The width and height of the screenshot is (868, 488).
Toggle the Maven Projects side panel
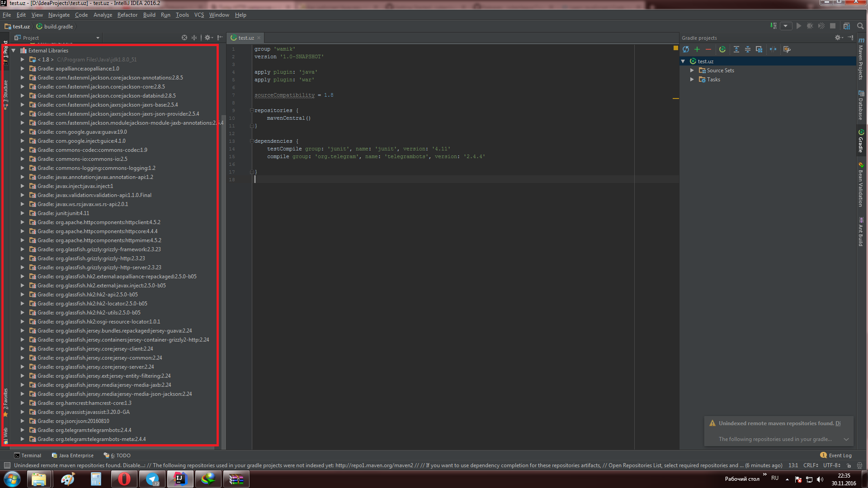(861, 60)
